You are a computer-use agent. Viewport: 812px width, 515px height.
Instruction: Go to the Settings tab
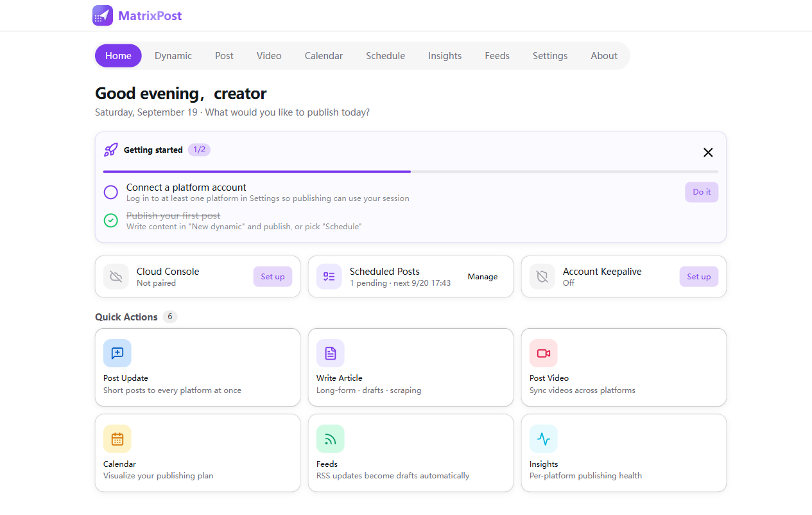tap(550, 56)
